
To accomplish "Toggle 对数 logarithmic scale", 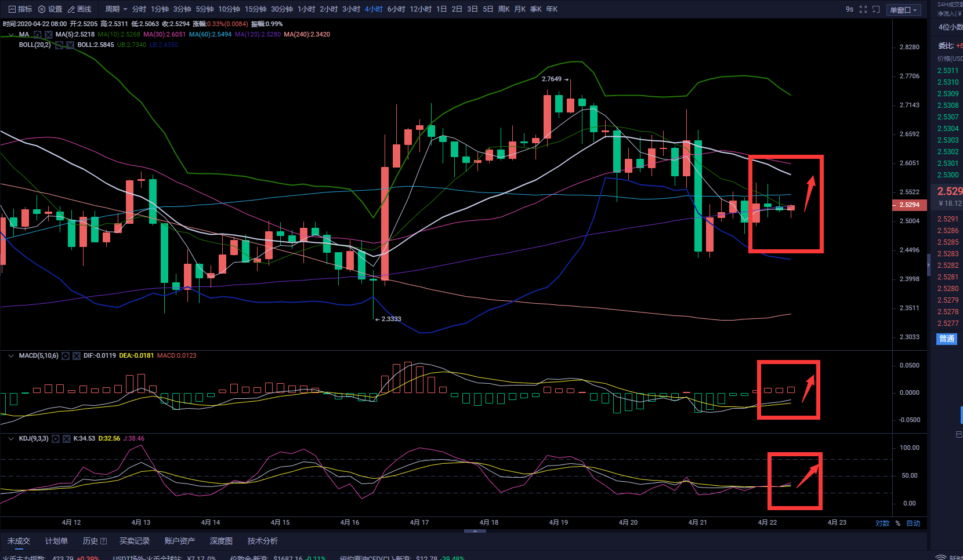I will pyautogui.click(x=882, y=523).
